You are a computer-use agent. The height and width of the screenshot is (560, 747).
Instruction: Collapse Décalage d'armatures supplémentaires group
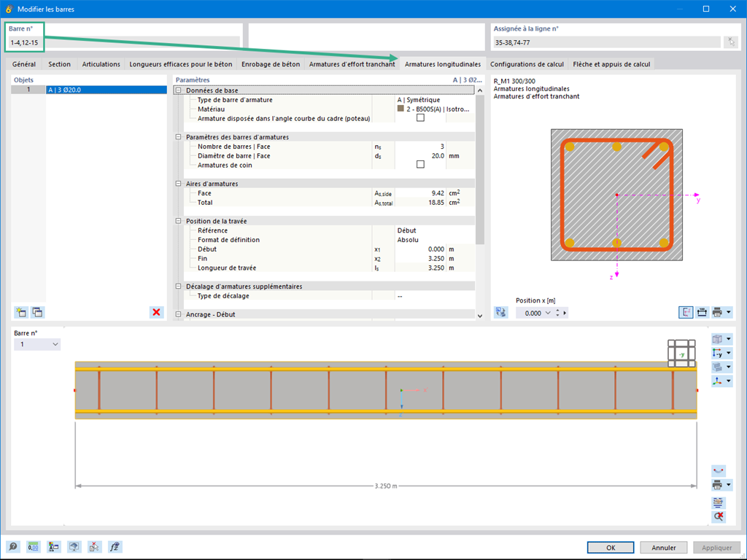pos(179,286)
